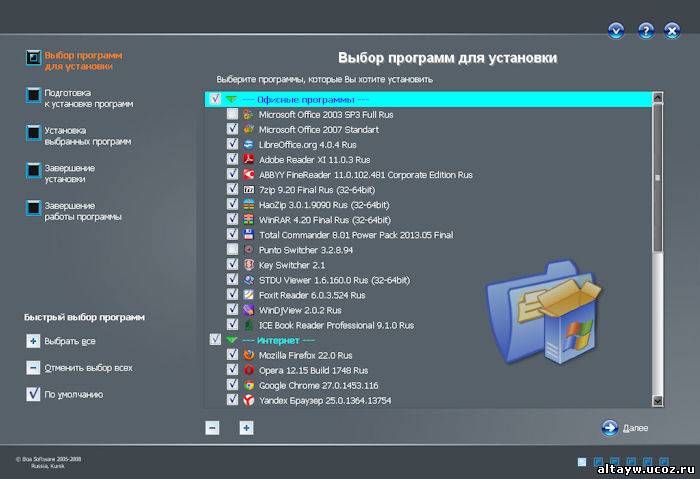The height and width of the screenshot is (479, 700).
Task: Click the Microsoft Office 2003 SP3 icon
Action: click(248, 114)
